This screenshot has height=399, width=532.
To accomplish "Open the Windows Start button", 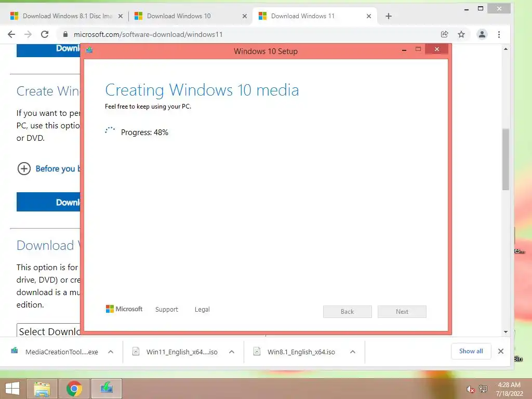I will coord(12,388).
